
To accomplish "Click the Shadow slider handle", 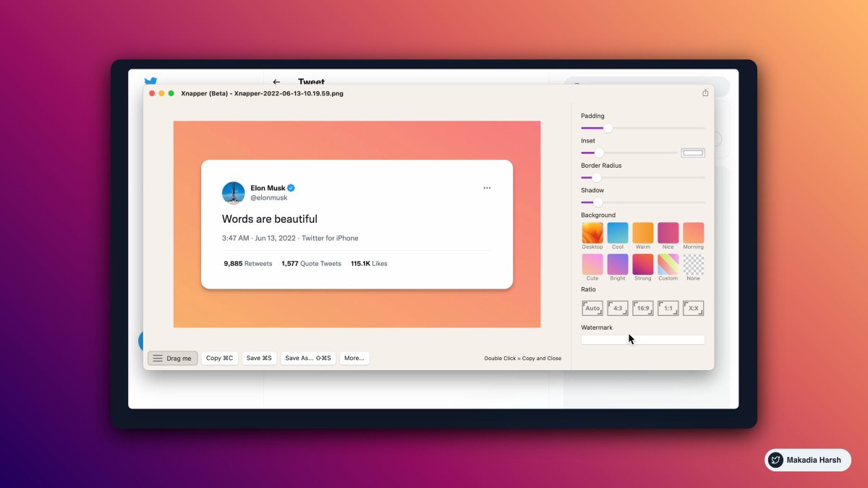I will click(x=597, y=202).
